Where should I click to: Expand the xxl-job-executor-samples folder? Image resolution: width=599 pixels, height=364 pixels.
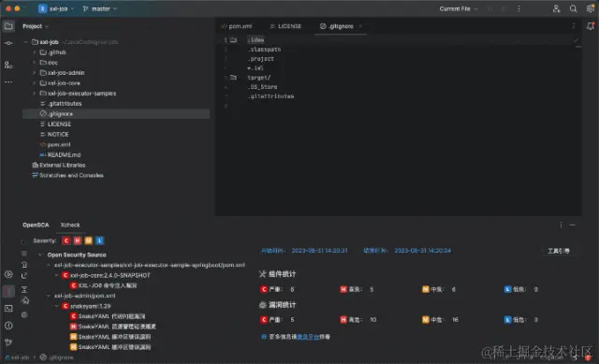(35, 94)
